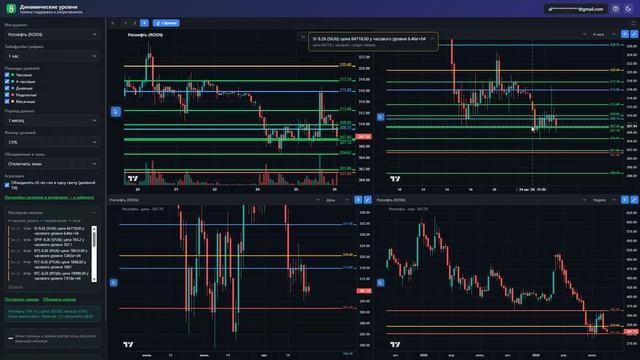Click the red dot beside Недельные
This screenshot has width=640, height=360.
pyautogui.click(x=13, y=95)
